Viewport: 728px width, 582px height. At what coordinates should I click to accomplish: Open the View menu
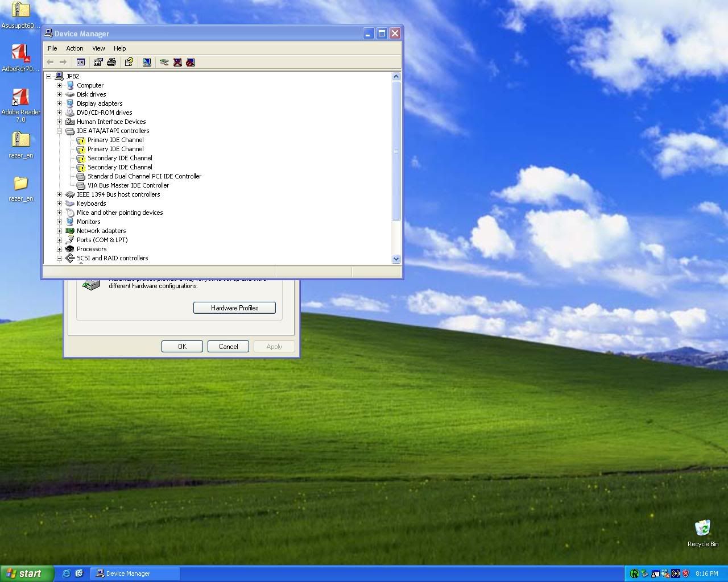coord(98,48)
